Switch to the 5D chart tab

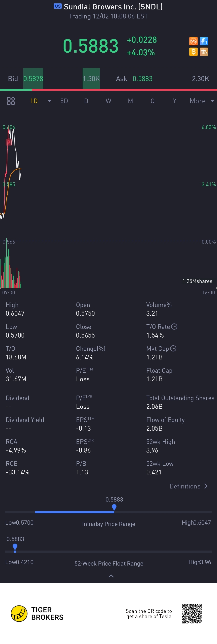(64, 101)
